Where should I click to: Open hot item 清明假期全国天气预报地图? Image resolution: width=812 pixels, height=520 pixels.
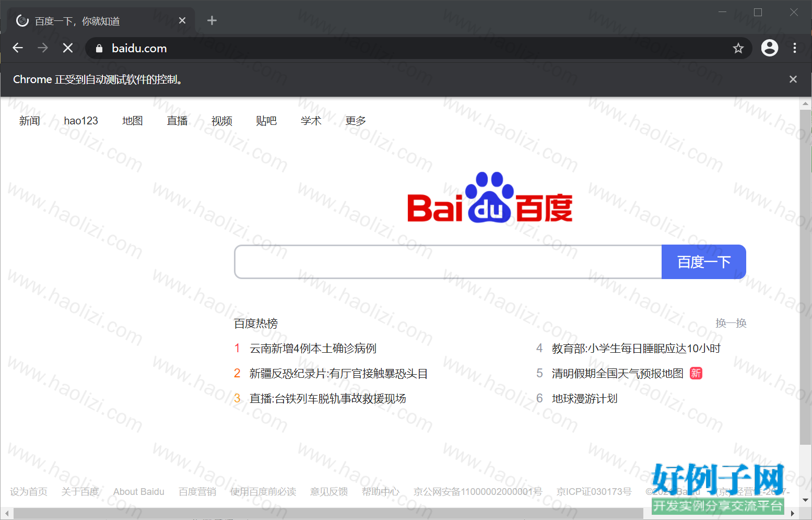tap(618, 374)
